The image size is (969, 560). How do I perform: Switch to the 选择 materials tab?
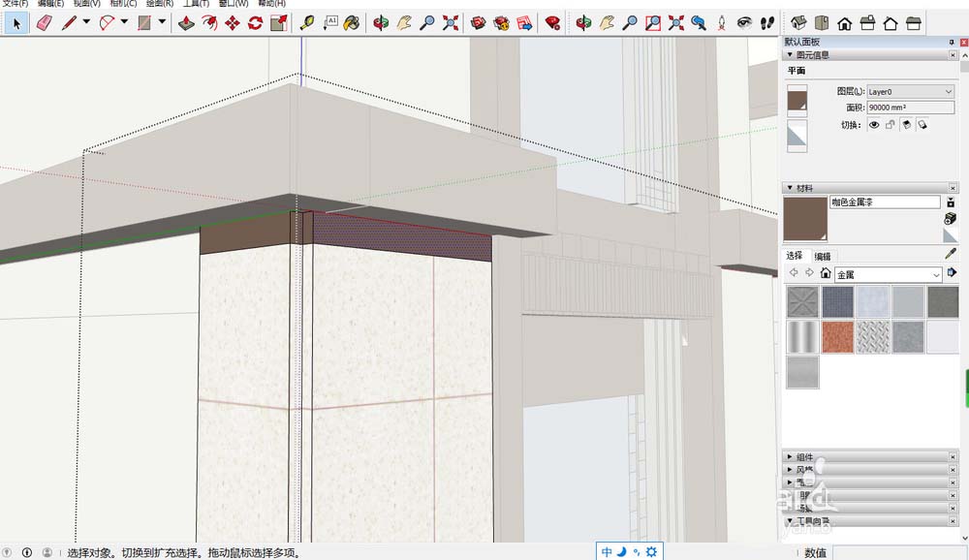point(795,256)
